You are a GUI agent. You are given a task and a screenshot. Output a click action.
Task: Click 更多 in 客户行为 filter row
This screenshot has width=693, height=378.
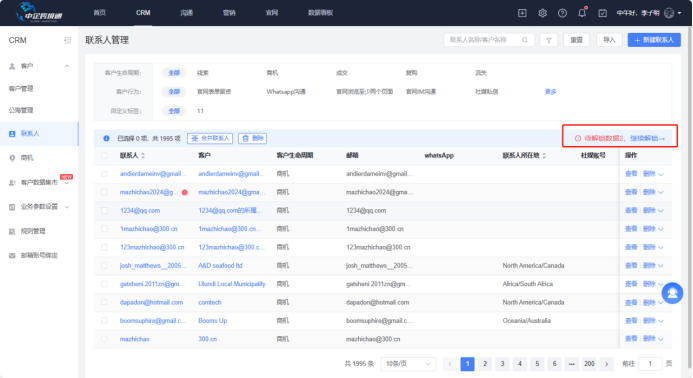(x=551, y=92)
